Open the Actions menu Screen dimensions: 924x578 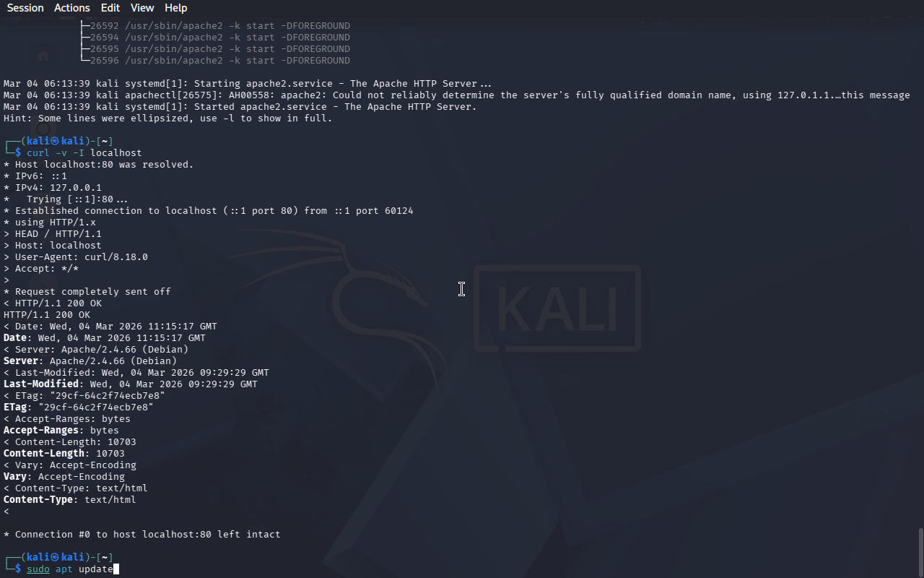72,8
